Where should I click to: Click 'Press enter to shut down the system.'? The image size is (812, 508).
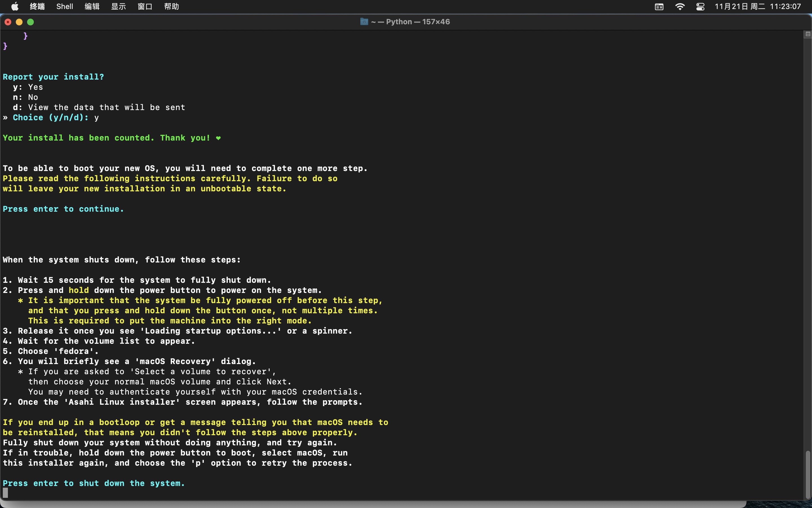[94, 483]
